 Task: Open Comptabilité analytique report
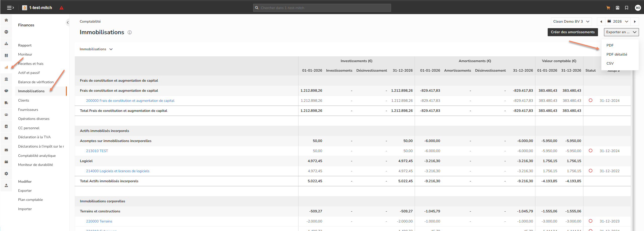point(37,156)
